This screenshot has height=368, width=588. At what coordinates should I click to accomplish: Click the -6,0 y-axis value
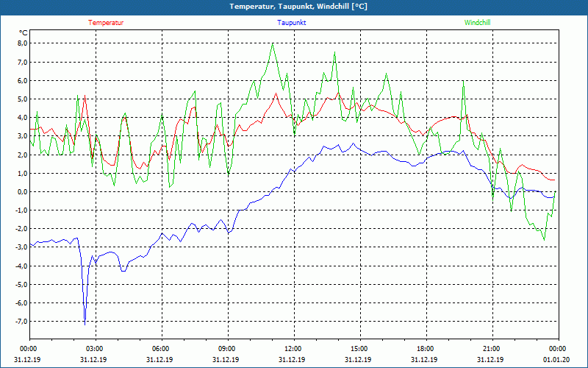coord(22,302)
